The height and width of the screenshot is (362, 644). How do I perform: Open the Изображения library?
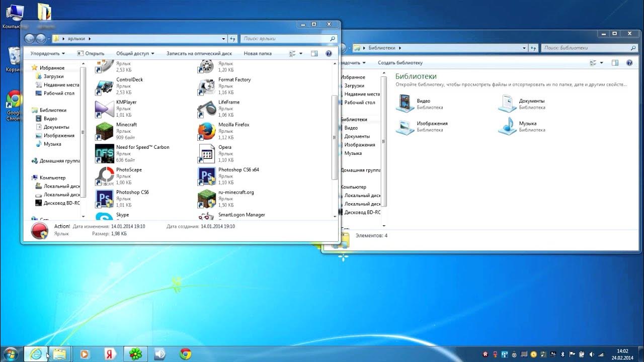point(422,126)
